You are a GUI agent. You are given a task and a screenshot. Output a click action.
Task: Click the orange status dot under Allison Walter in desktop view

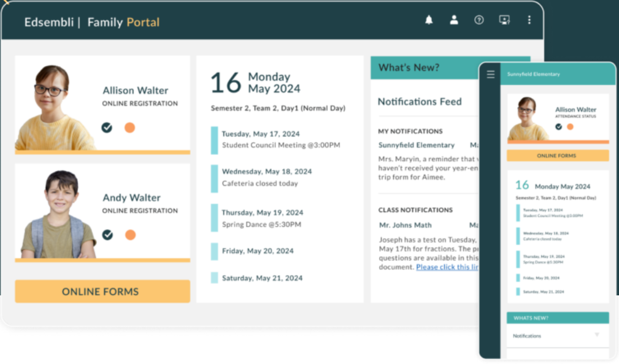129,127
